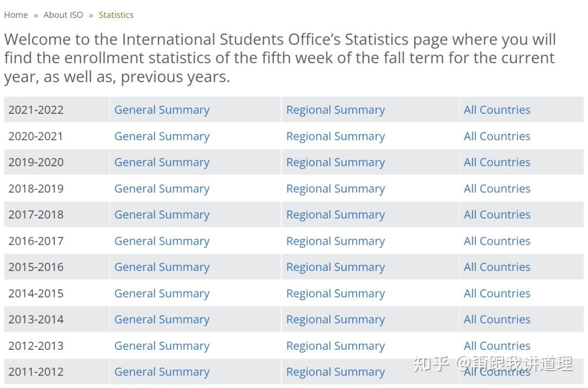Open 2011-2012 Regional Summary
Viewport: 588px width, 388px height.
[335, 372]
